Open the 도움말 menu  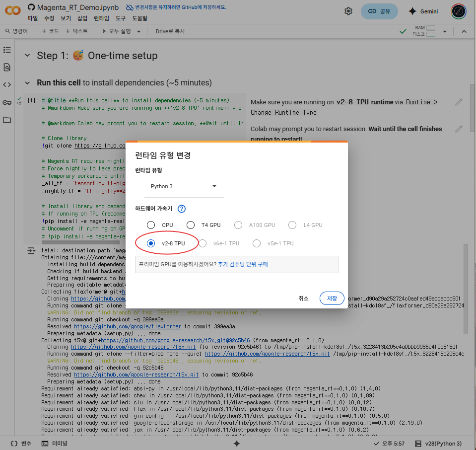pos(139,18)
